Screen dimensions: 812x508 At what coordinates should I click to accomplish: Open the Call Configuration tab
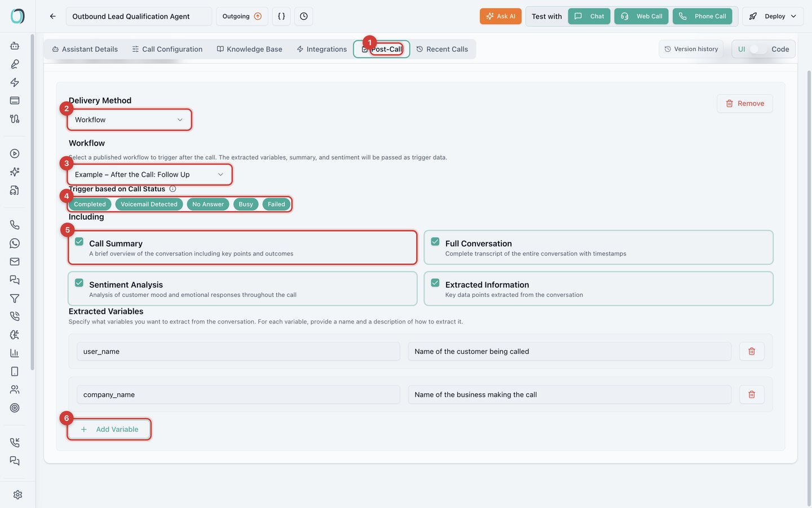point(167,49)
